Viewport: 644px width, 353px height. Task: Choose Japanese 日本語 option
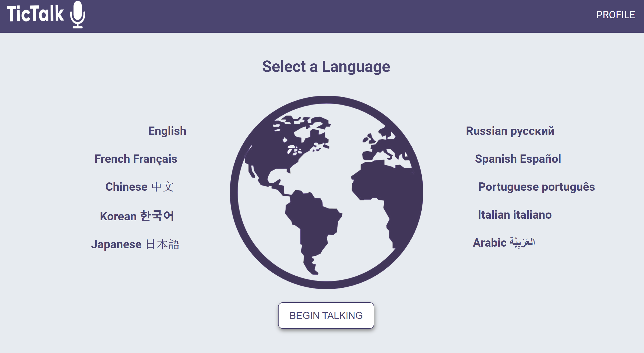(x=135, y=244)
